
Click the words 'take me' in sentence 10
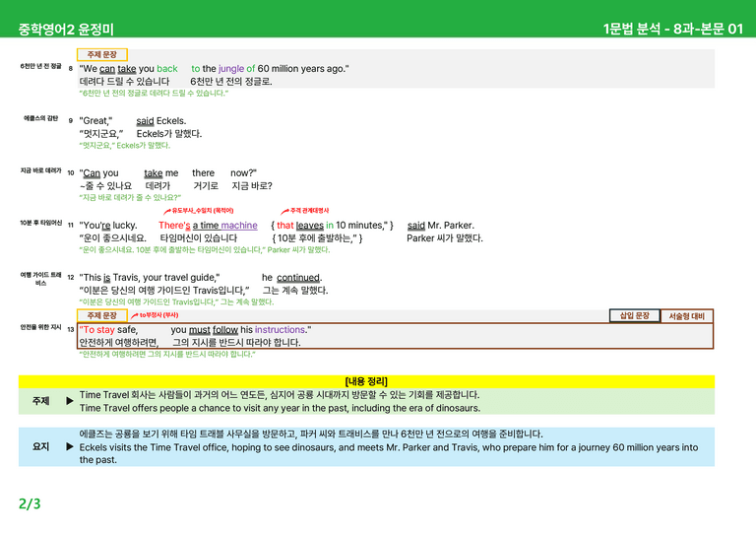click(x=161, y=172)
